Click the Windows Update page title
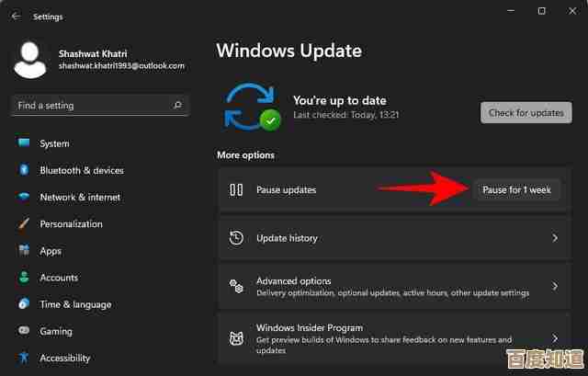Screen dimensions: 588x376 (289, 51)
